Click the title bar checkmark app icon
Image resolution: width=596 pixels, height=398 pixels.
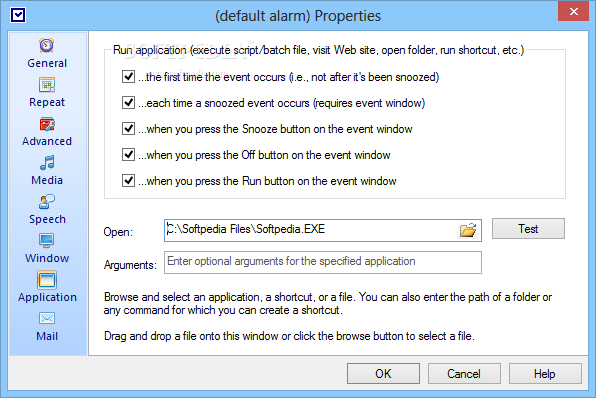[x=18, y=15]
